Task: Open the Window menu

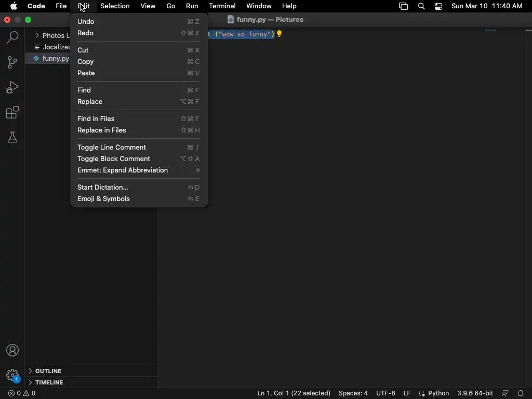Action: [259, 6]
